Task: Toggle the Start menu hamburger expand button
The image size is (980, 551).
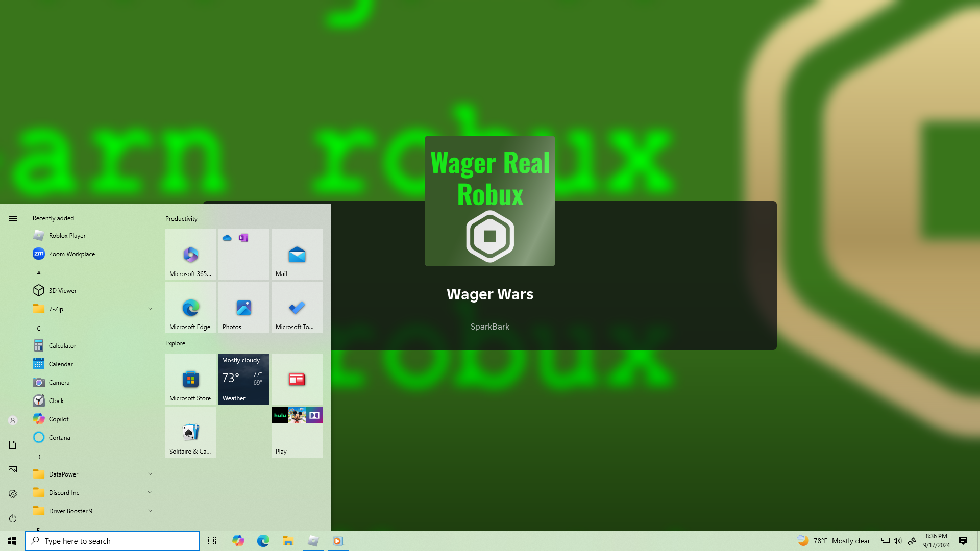Action: [x=13, y=218]
